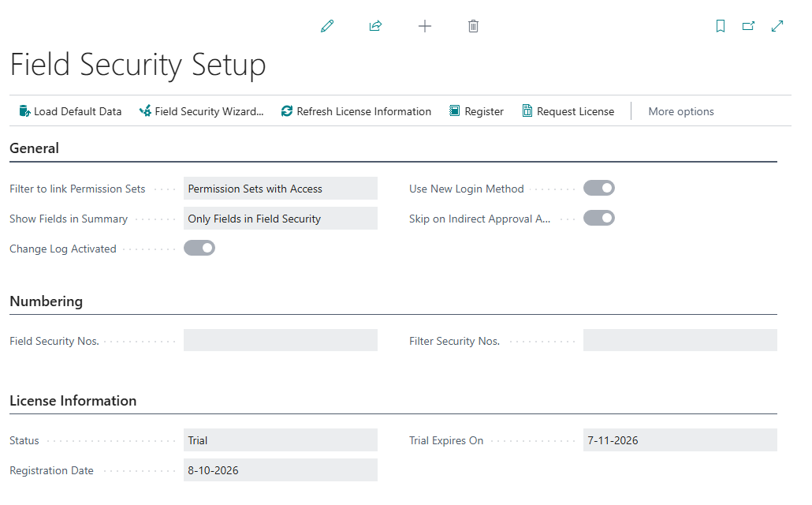Click the pencil edit icon
The height and width of the screenshot is (505, 812).
(327, 26)
